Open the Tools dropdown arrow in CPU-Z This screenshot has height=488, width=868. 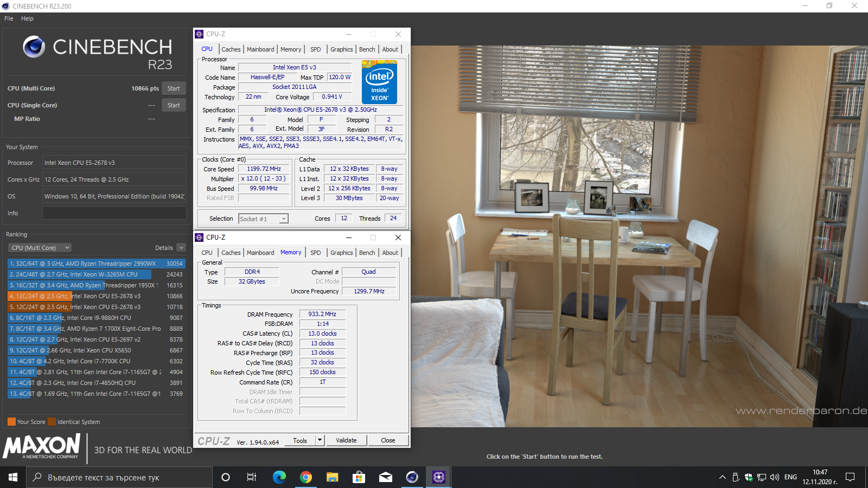click(x=320, y=440)
